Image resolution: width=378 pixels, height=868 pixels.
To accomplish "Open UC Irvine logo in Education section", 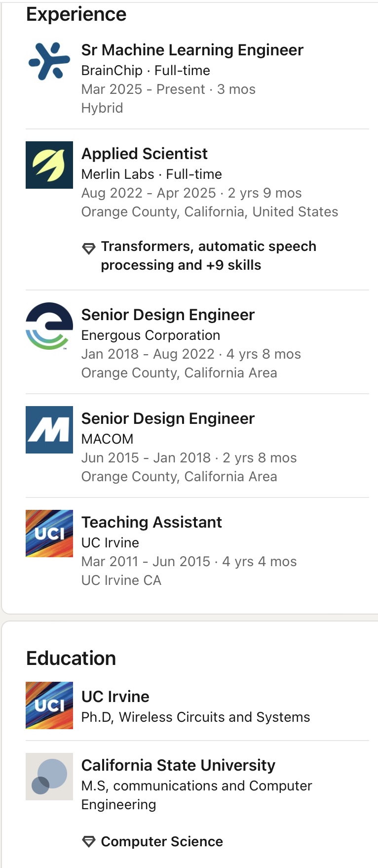I will pos(49,705).
